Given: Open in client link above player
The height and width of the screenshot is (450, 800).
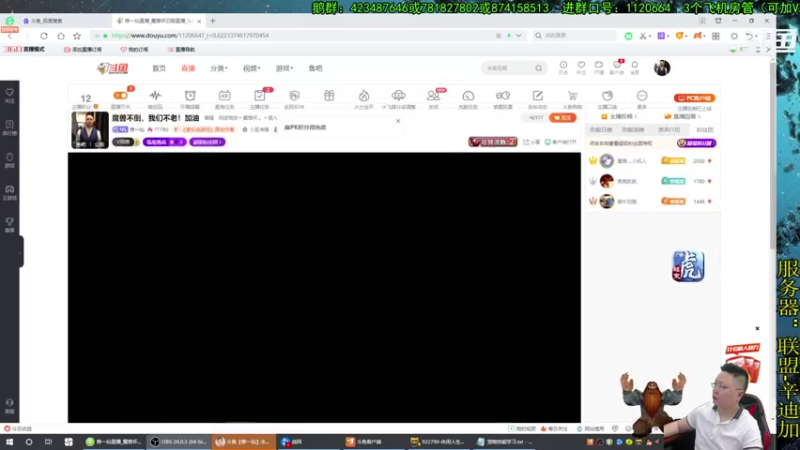Looking at the screenshot, I should 560,142.
